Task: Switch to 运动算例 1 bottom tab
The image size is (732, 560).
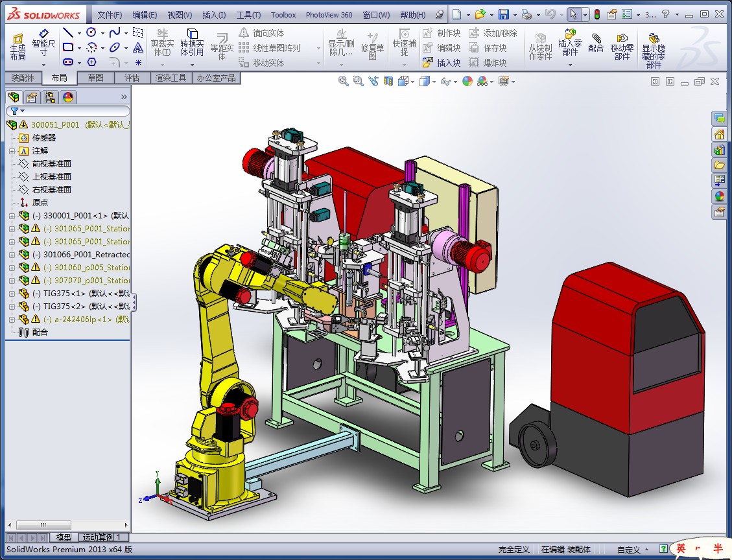Action: pos(102,537)
